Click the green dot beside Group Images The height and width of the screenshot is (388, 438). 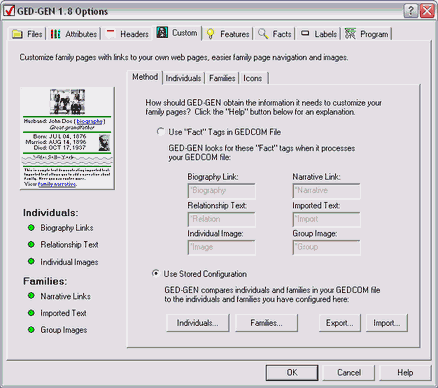click(31, 330)
